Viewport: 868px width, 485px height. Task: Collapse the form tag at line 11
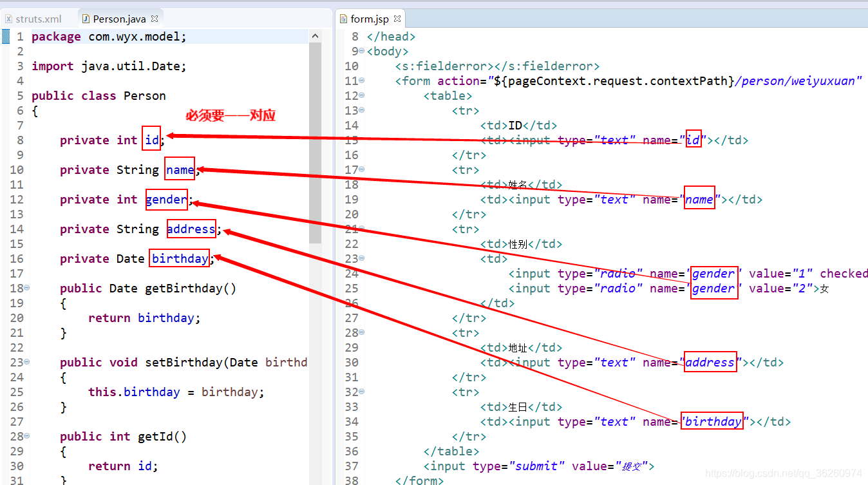pos(362,81)
